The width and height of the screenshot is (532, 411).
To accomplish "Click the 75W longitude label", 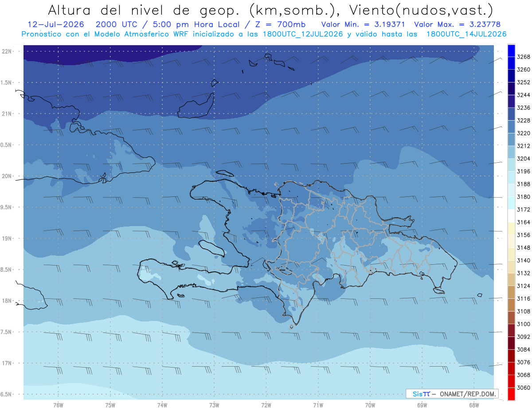I will 110,405.
